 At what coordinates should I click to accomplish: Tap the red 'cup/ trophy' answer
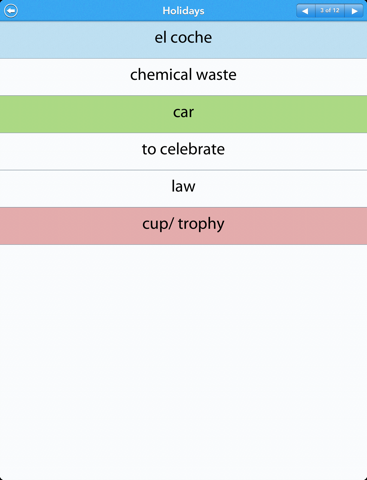click(183, 226)
